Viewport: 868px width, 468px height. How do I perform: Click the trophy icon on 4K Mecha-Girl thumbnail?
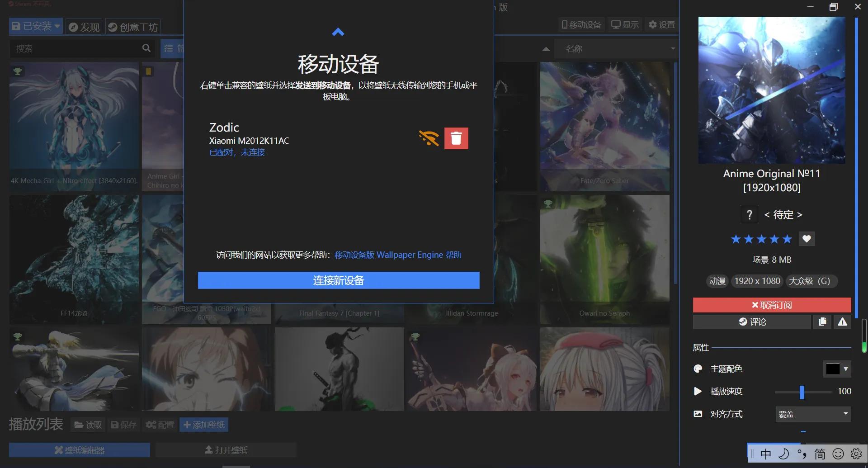pos(18,71)
